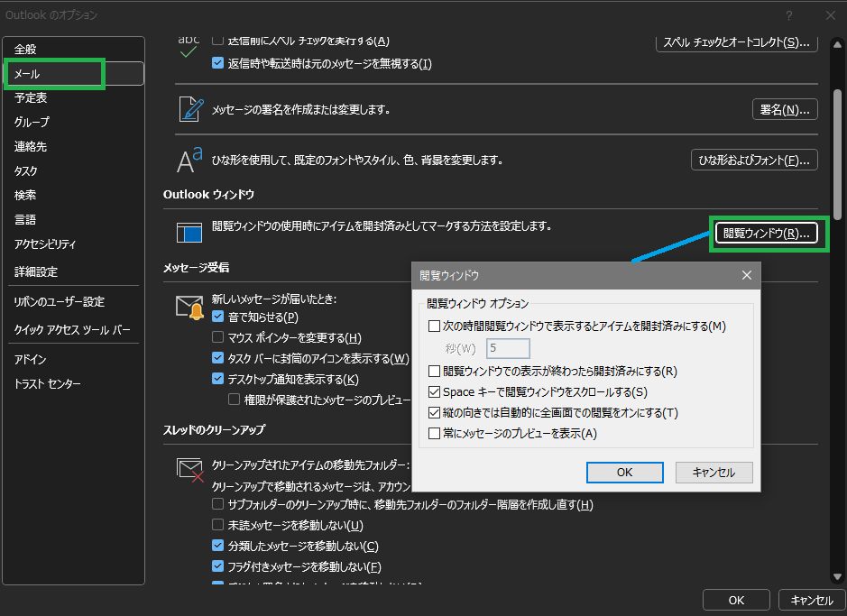Select 詳細設定 in the sidebar
Screen dimensions: 847x616
[x=36, y=271]
